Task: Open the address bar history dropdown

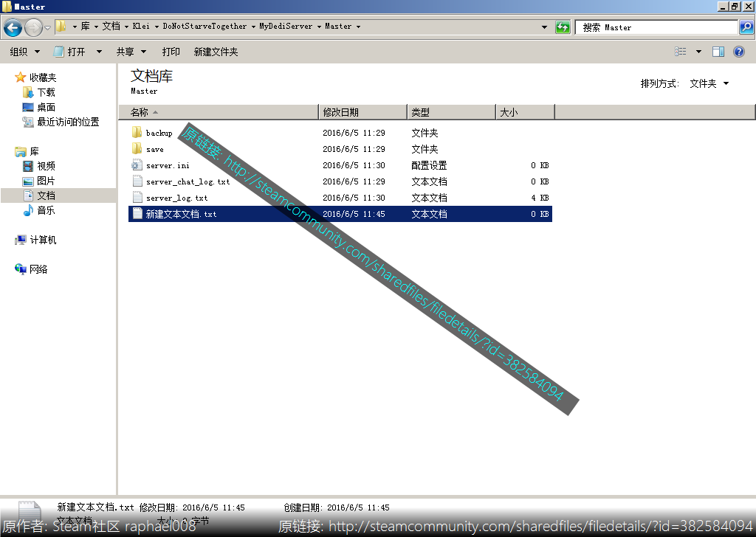Action: click(x=544, y=27)
